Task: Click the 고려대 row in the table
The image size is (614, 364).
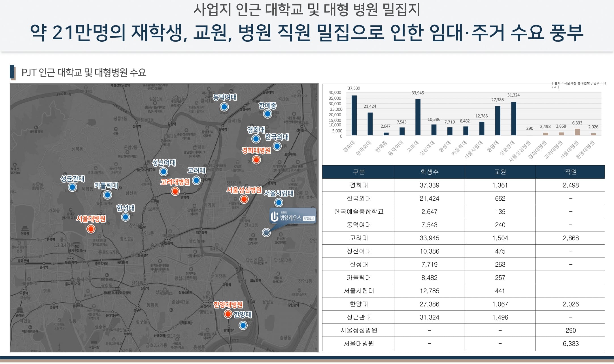Action: click(x=359, y=238)
